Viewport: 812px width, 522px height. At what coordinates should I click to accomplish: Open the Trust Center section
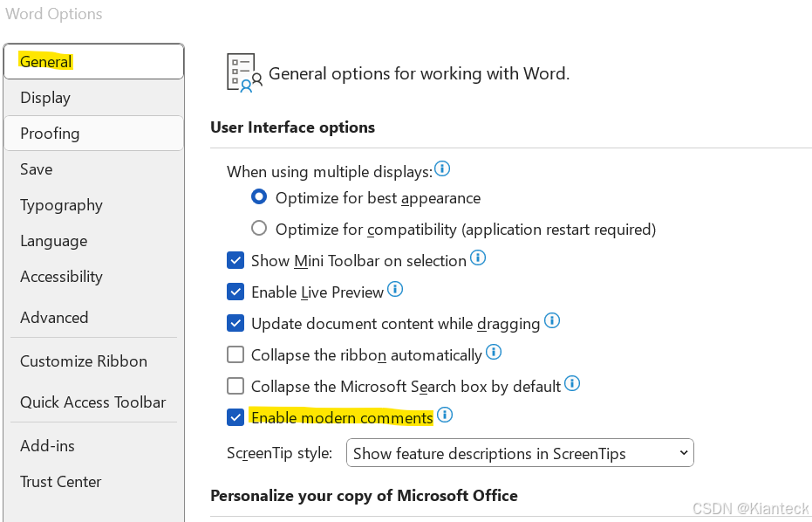(x=93, y=482)
